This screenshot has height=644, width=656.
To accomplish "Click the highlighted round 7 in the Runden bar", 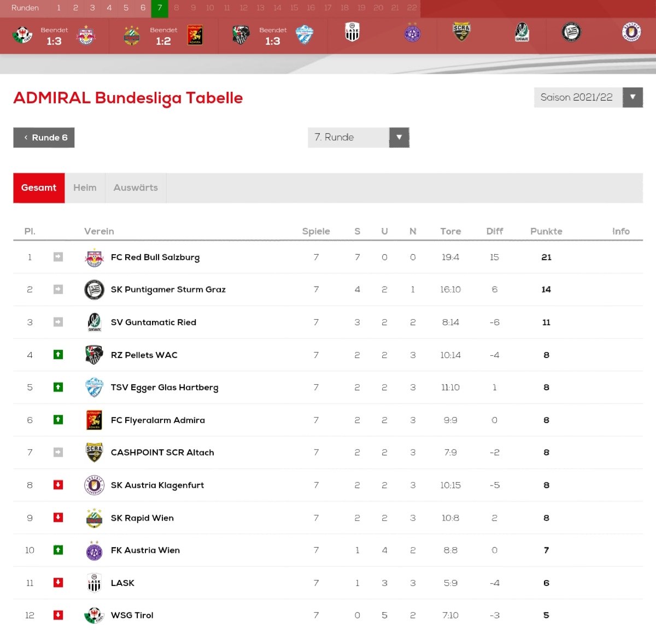I will coord(160,8).
